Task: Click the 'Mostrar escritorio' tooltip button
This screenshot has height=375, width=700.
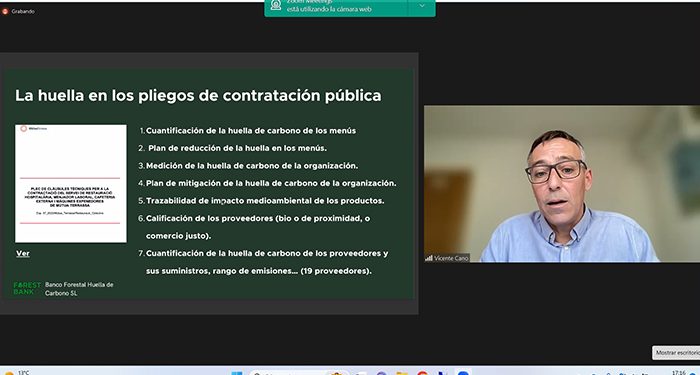Action: point(676,353)
